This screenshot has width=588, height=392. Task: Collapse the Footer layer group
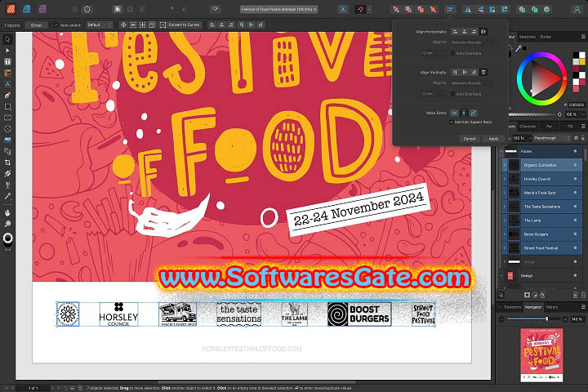(x=501, y=151)
